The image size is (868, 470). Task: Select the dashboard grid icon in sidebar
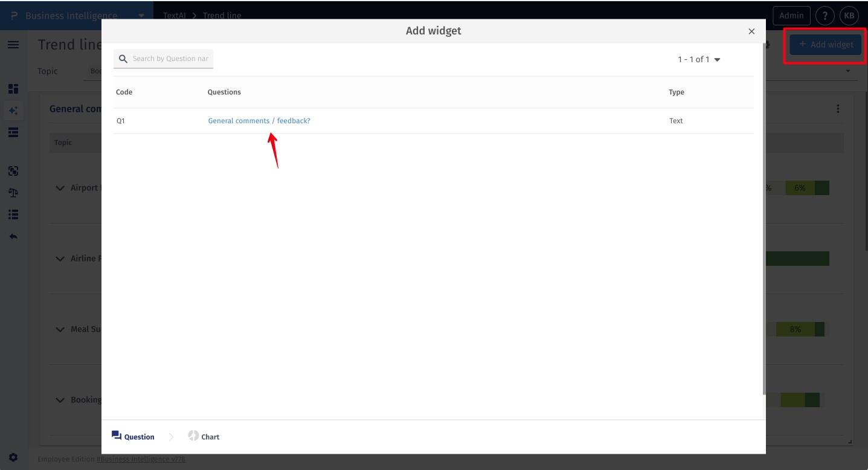pos(13,88)
